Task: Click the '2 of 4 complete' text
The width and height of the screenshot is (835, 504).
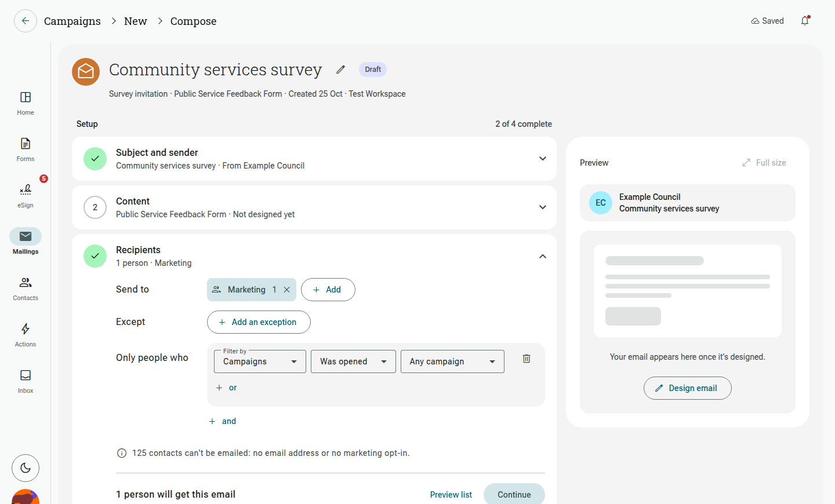Action: point(524,124)
